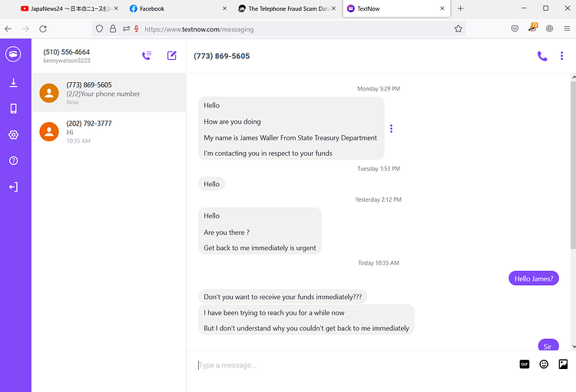576x392 pixels.
Task: Open the help question mark icon
Action: 13,161
